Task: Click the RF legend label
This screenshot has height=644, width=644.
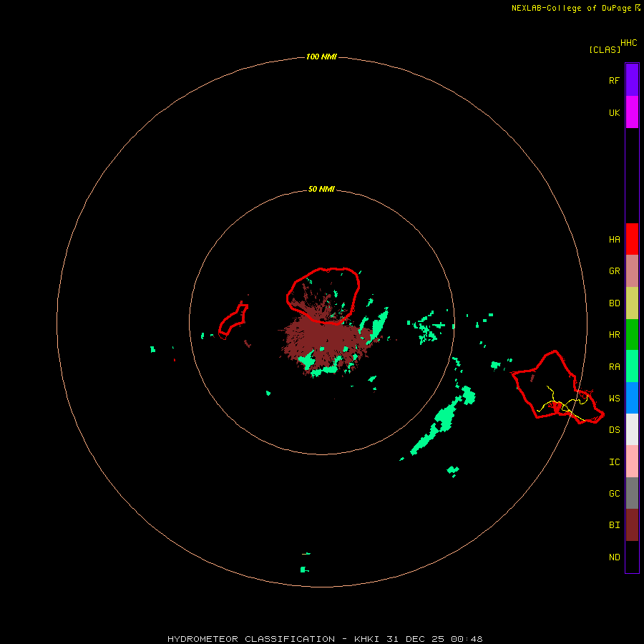Action: (615, 80)
